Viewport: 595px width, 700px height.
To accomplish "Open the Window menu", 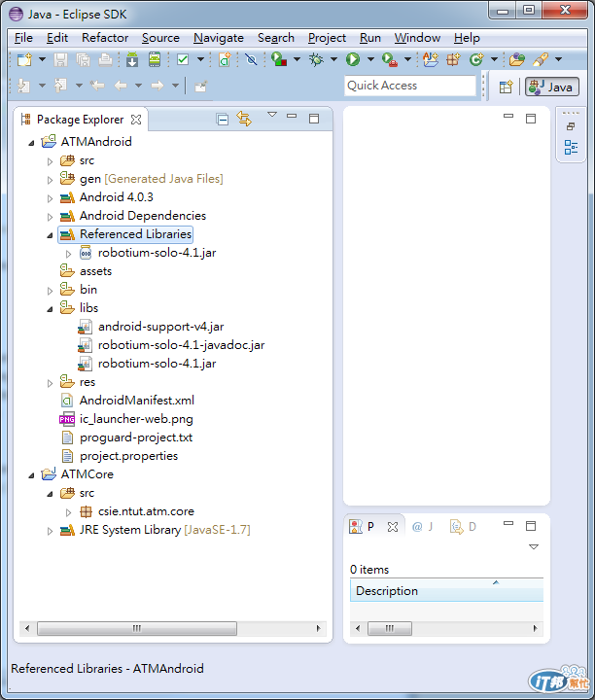I will [417, 38].
